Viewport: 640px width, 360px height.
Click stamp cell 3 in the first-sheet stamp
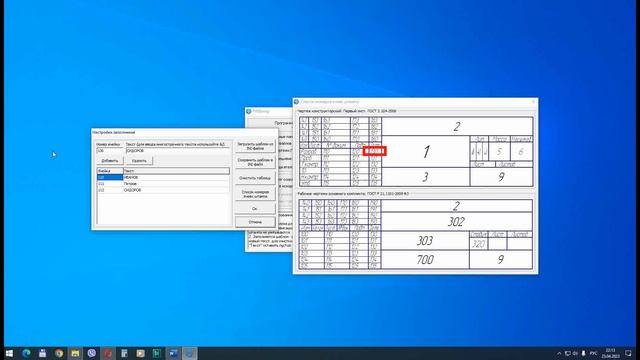pos(426,177)
